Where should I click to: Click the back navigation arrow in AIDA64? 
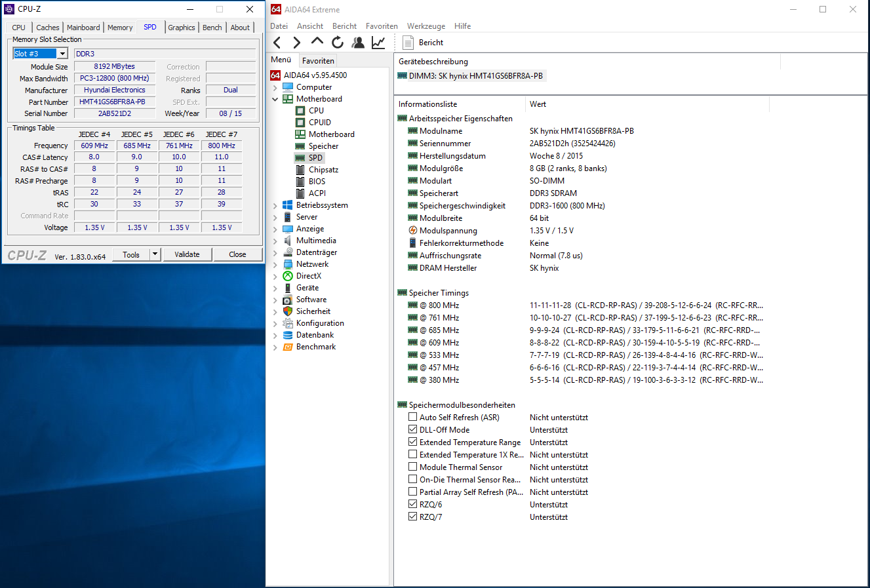pyautogui.click(x=277, y=43)
